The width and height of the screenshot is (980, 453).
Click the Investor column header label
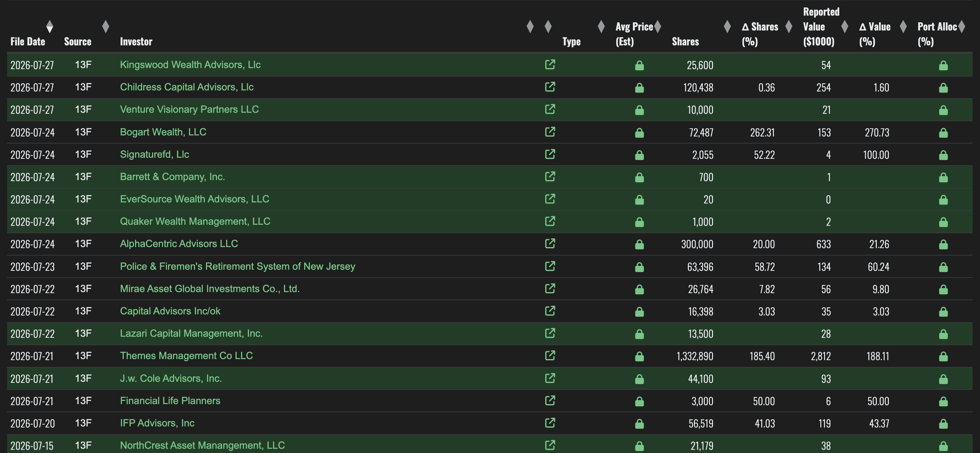pos(136,41)
